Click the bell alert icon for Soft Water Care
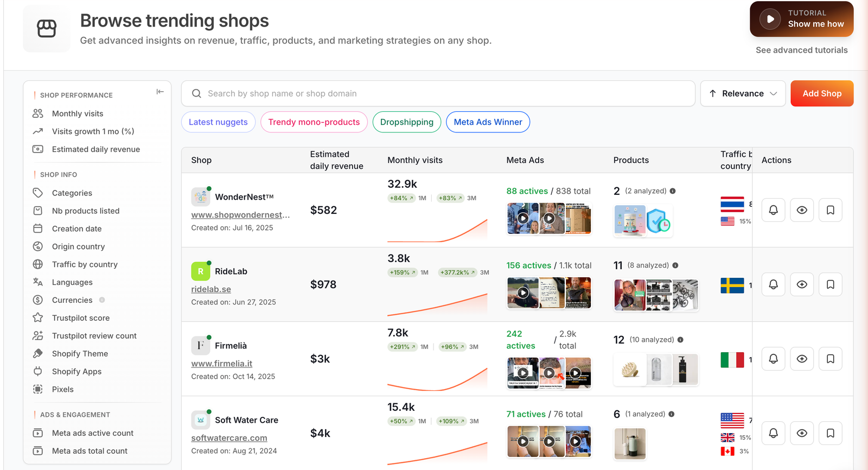This screenshot has width=868, height=470. tap(774, 433)
